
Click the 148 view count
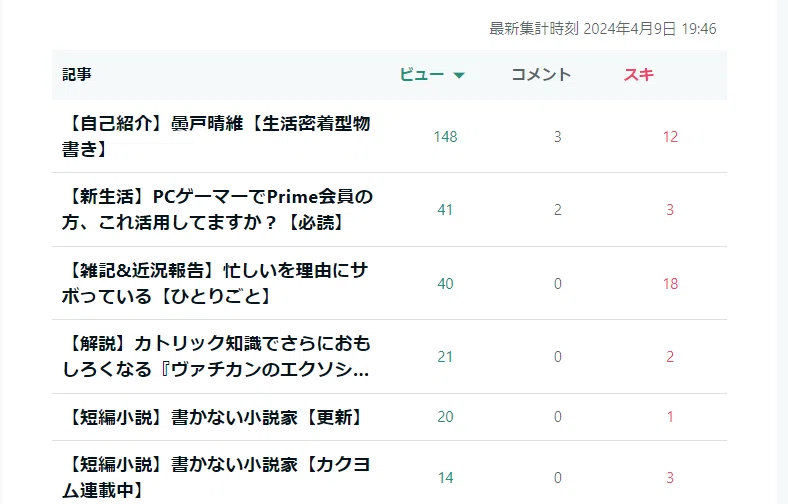tap(445, 137)
